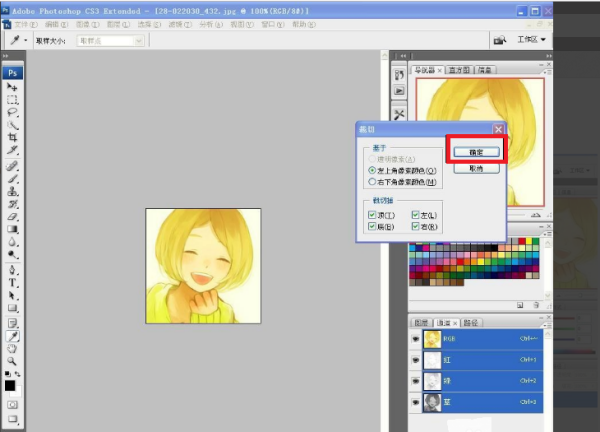
Task: Select the Hand tool
Action: 12,349
